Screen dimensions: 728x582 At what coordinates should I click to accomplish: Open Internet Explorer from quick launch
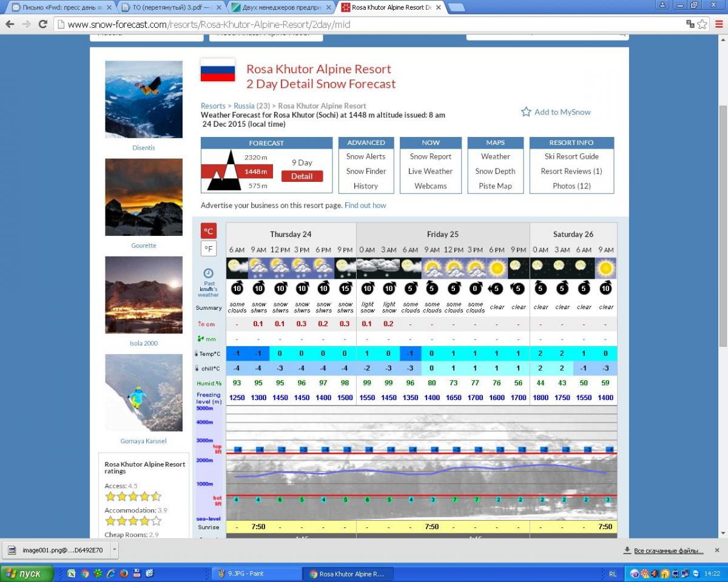point(111,574)
